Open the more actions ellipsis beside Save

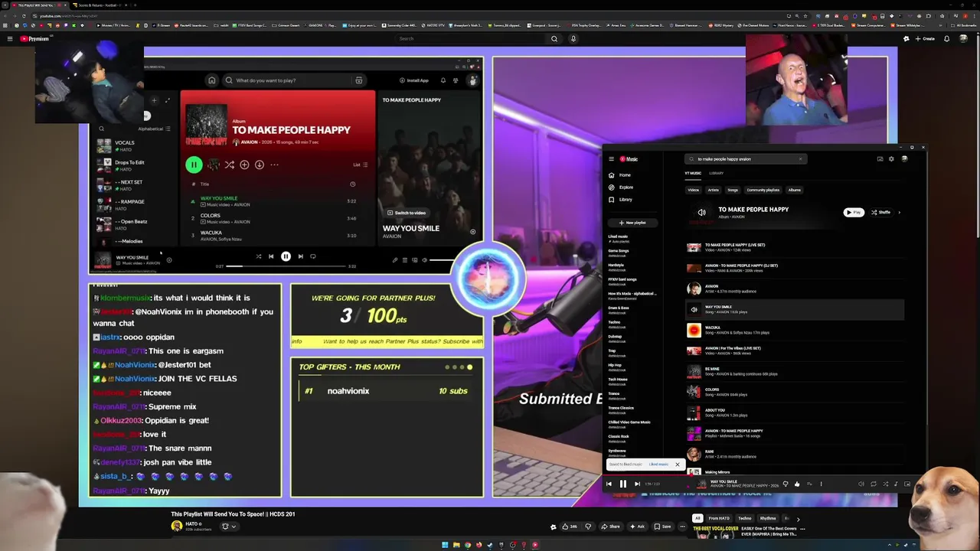(683, 527)
